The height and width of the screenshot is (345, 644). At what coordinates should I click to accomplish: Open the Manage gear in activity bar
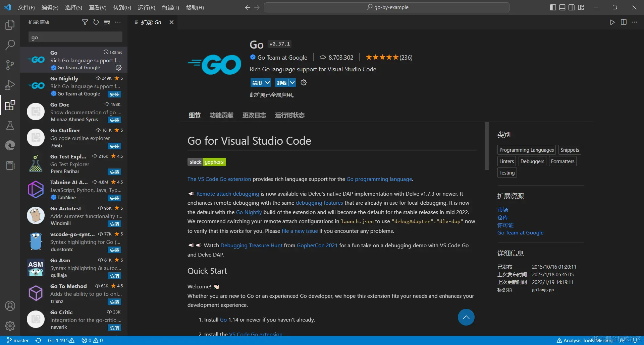pos(10,326)
